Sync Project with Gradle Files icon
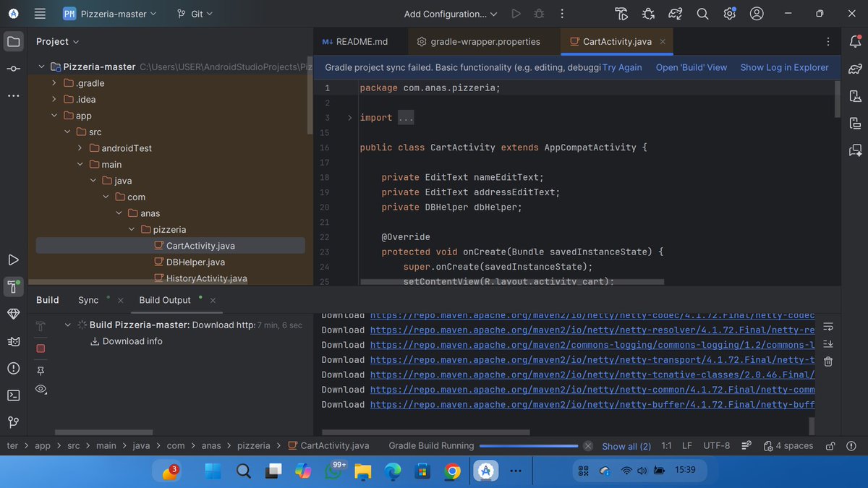 click(675, 14)
